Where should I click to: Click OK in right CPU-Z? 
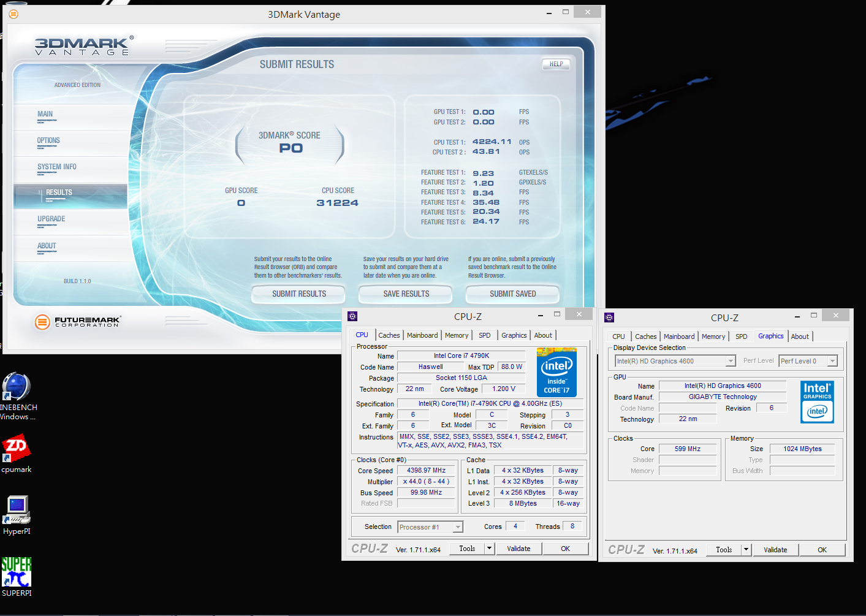click(822, 550)
